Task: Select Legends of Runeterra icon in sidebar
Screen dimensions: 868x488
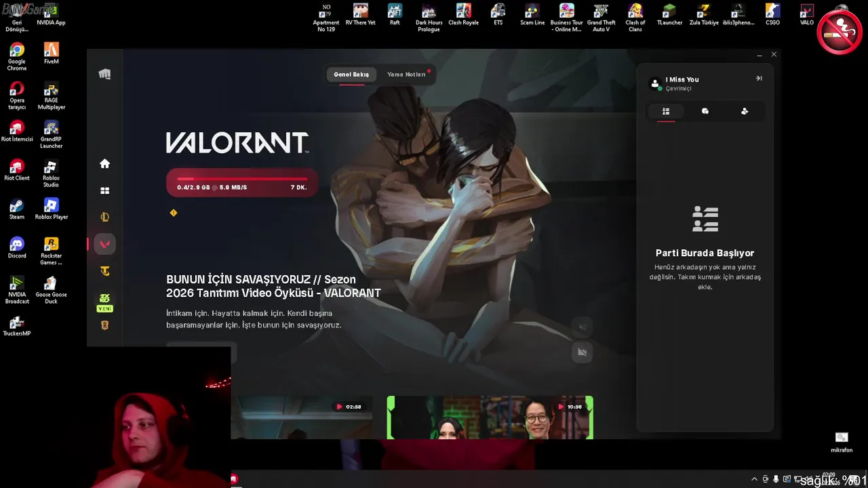Action: pyautogui.click(x=104, y=325)
